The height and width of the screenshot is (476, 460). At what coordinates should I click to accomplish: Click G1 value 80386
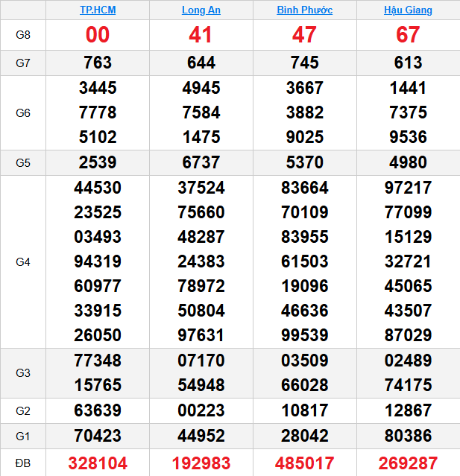click(408, 436)
